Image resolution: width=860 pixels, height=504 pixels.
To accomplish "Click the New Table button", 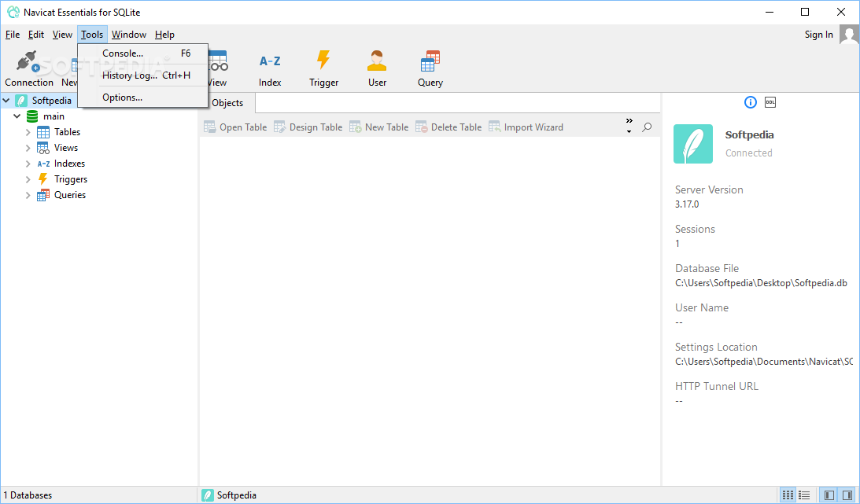I will tap(379, 127).
